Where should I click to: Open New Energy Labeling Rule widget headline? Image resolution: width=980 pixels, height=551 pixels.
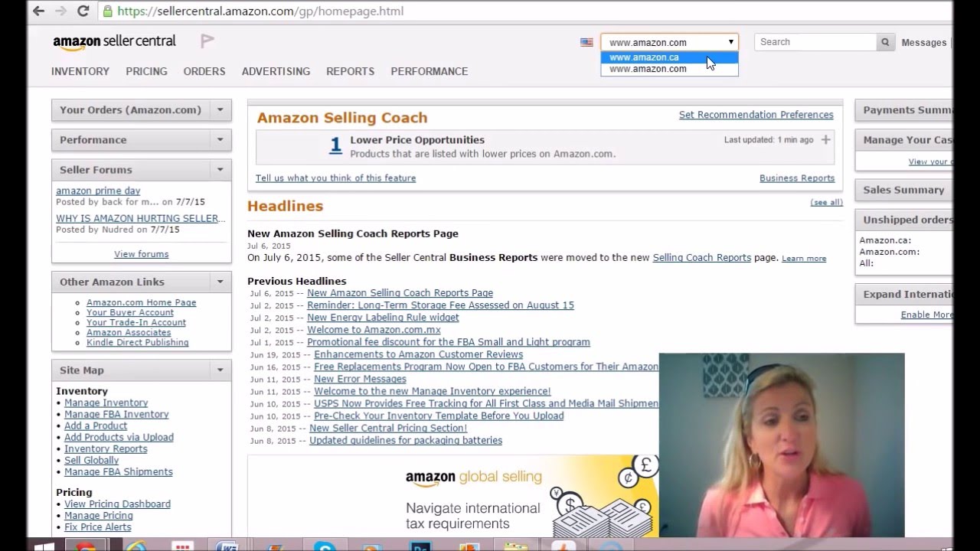click(x=383, y=318)
